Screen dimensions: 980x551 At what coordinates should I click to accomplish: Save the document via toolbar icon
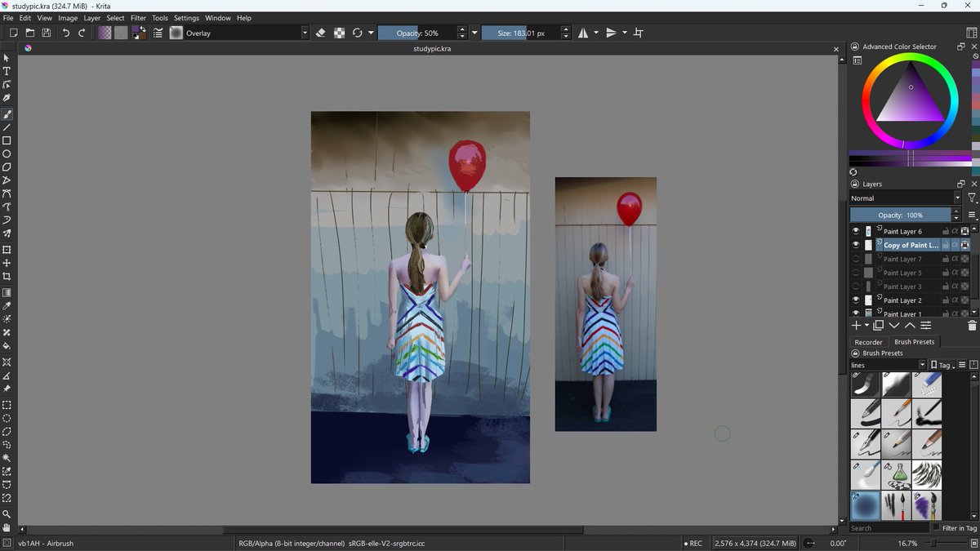click(46, 33)
